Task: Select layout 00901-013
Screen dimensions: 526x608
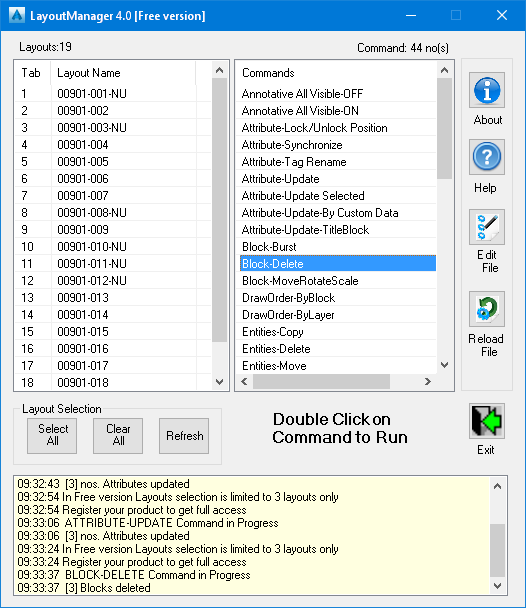Action: pyautogui.click(x=113, y=298)
